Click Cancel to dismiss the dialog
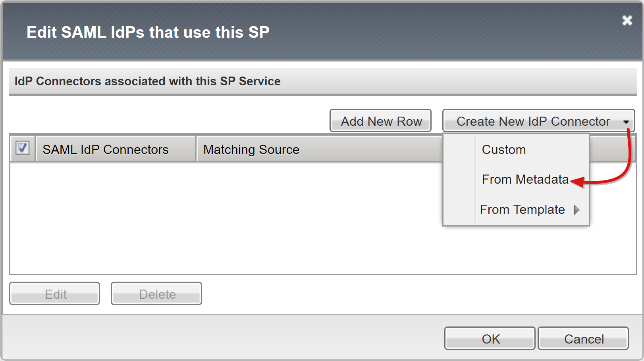This screenshot has width=644, height=361. [x=583, y=338]
